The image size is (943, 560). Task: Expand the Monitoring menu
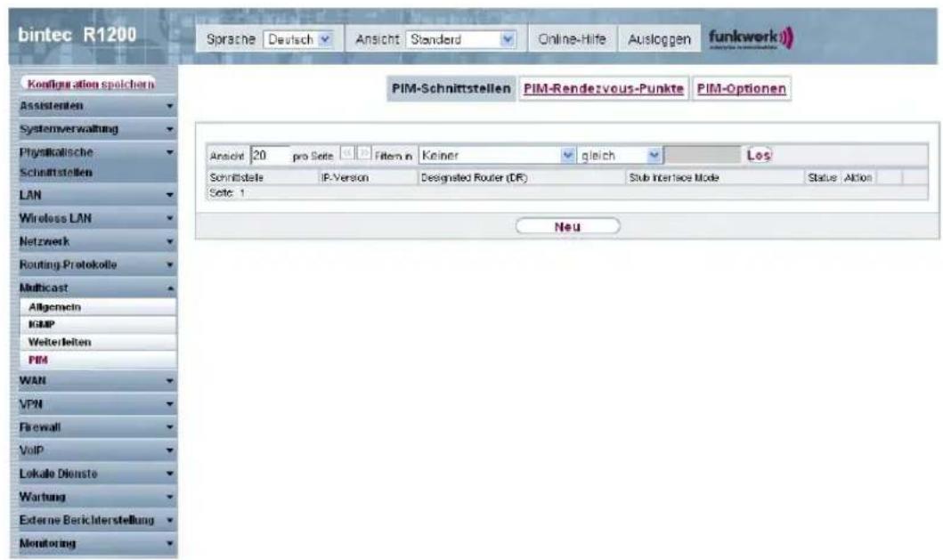96,543
